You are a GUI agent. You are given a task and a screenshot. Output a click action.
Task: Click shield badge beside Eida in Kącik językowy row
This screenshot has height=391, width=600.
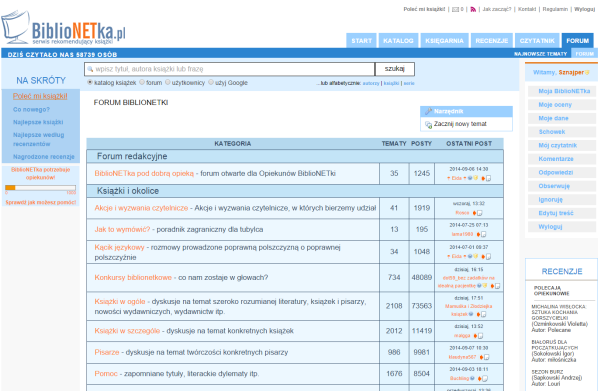[x=475, y=256]
